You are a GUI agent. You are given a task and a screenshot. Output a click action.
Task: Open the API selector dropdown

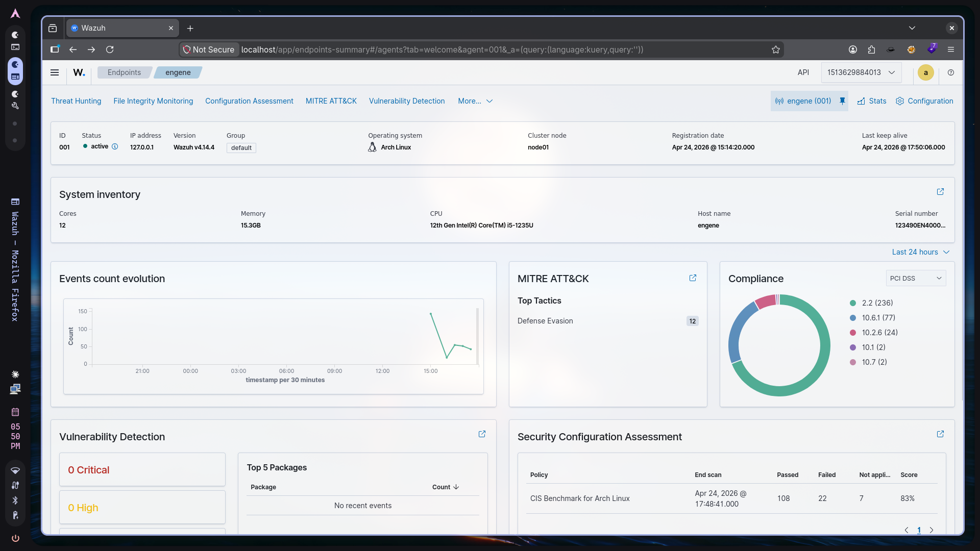[x=861, y=72]
